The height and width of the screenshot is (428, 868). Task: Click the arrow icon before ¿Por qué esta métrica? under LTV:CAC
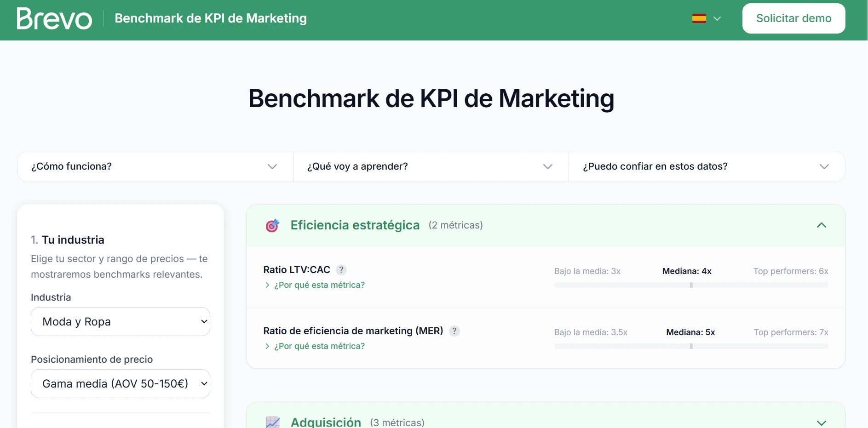267,285
